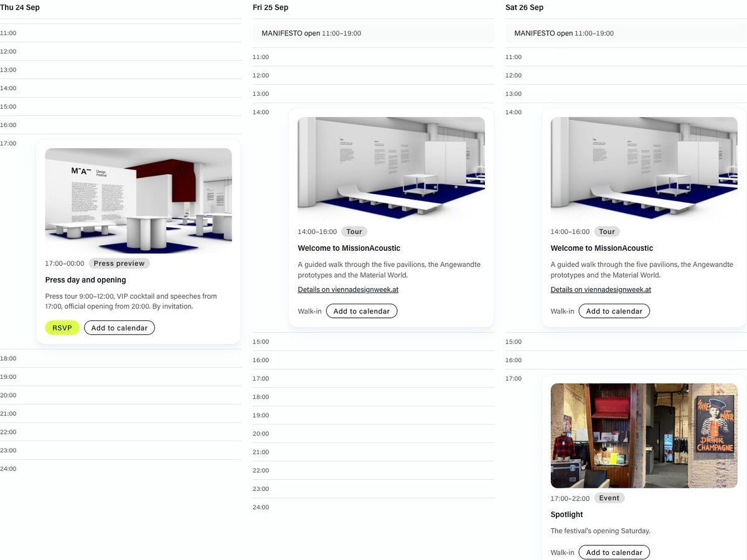Click the Press preview tag
This screenshot has height=560, width=747.
pyautogui.click(x=119, y=263)
